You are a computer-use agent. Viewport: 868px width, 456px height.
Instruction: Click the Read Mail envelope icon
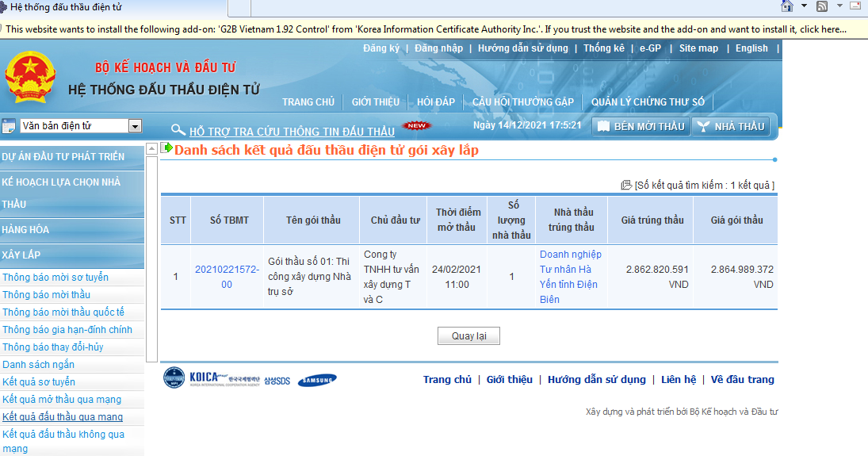click(x=857, y=6)
